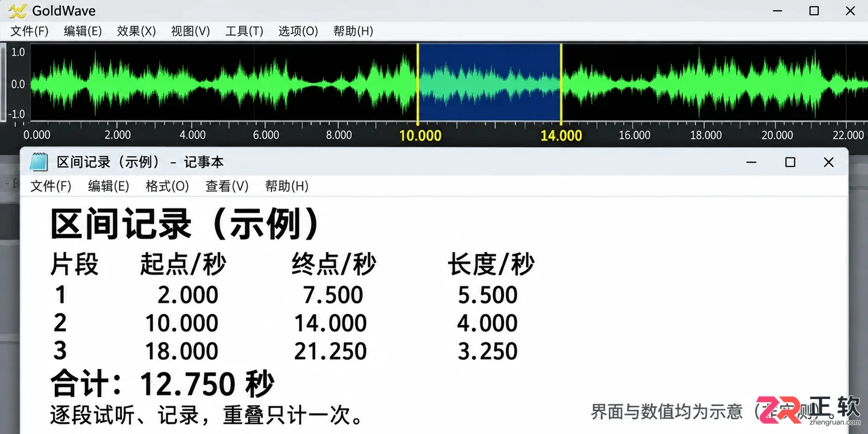The height and width of the screenshot is (434, 868).
Task: Click the line 逐段试听、记录，重叠只计一次。
Action: coord(206,415)
